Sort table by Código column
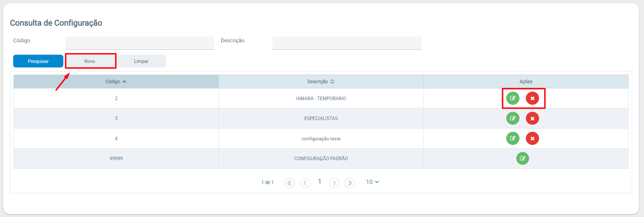This screenshot has width=644, height=217. pyautogui.click(x=116, y=82)
